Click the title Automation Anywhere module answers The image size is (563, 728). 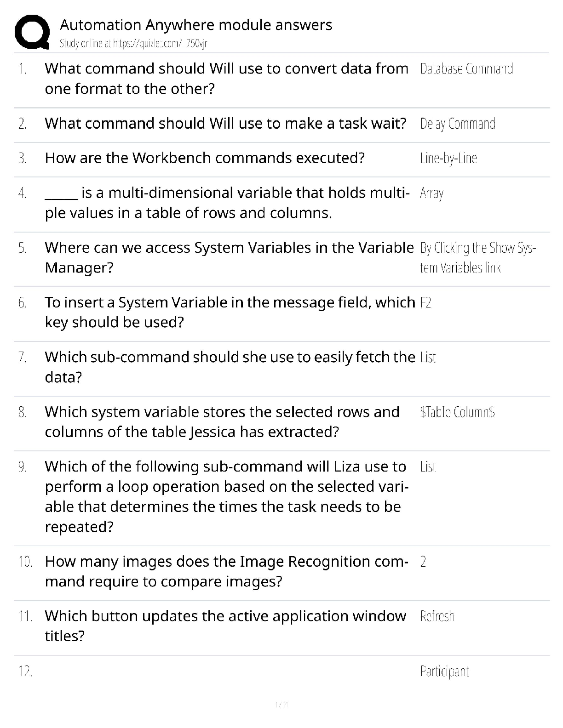pyautogui.click(x=196, y=25)
